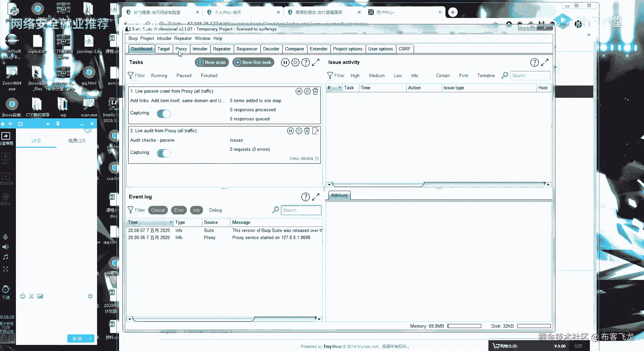
Task: Select the scan.exe desktop icon
Action: tap(89, 108)
